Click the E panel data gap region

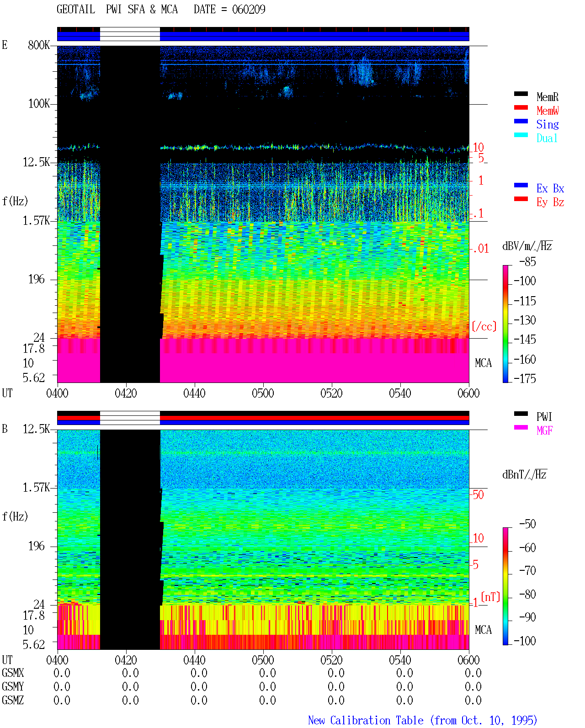coord(130,214)
